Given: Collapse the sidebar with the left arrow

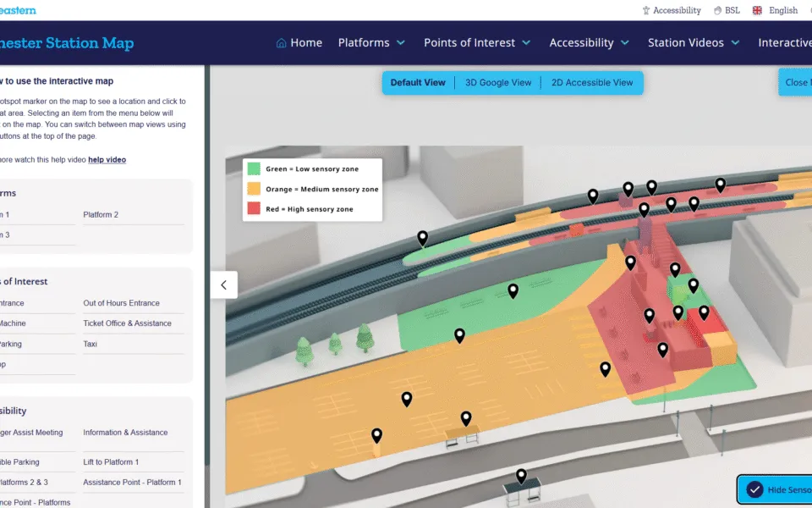Looking at the screenshot, I should [223, 284].
